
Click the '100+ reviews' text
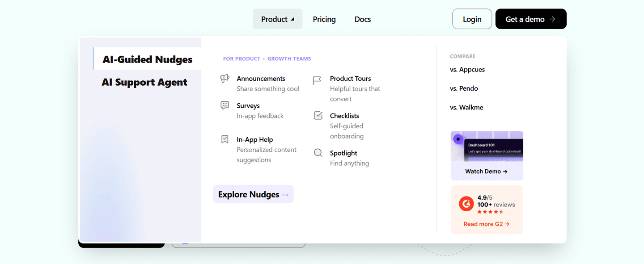click(496, 205)
